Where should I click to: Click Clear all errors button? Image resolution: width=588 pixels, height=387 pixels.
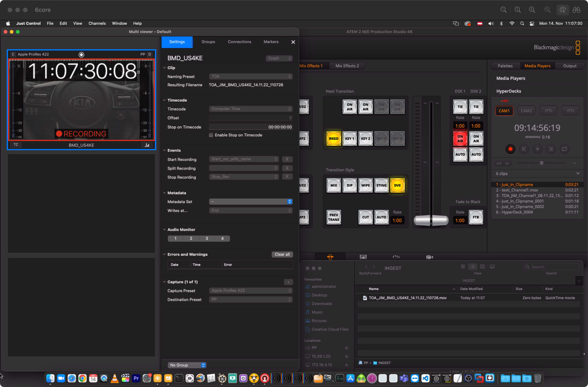point(282,254)
